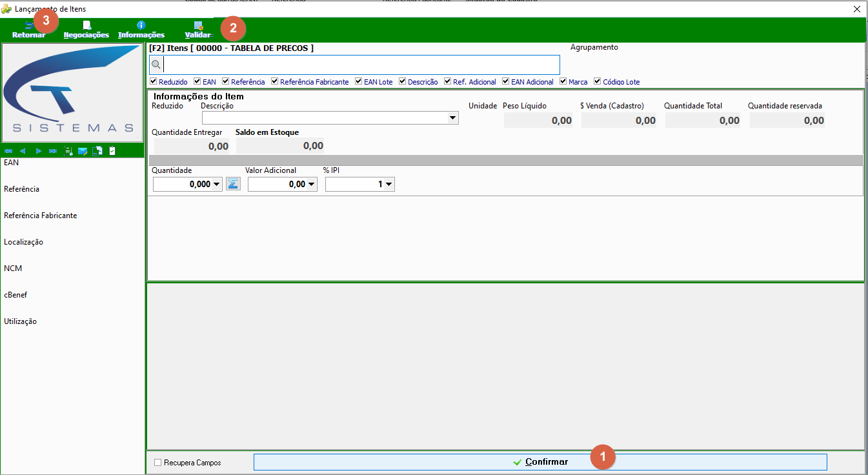
Task: Click the Retornar toolbar button
Action: tap(29, 30)
